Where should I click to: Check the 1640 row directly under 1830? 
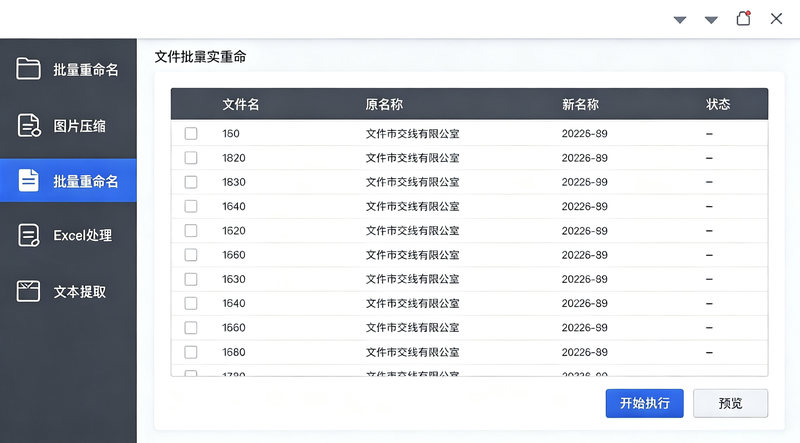point(191,206)
